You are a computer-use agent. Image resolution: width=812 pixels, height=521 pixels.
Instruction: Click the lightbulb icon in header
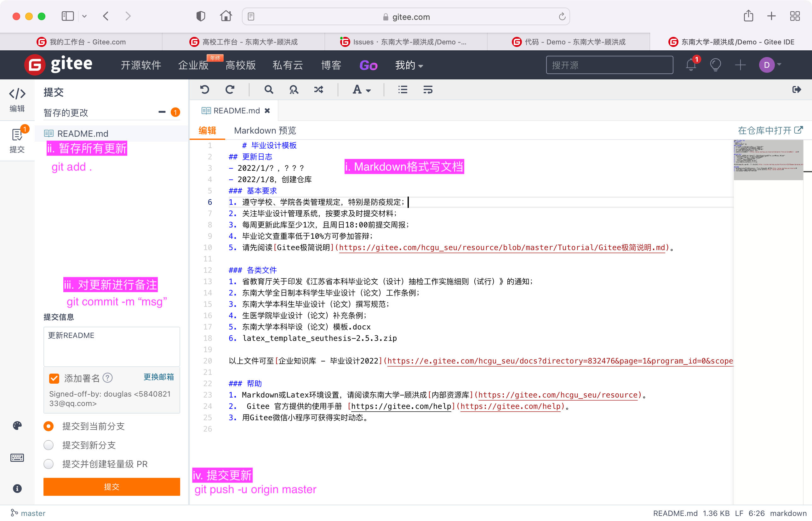(716, 65)
